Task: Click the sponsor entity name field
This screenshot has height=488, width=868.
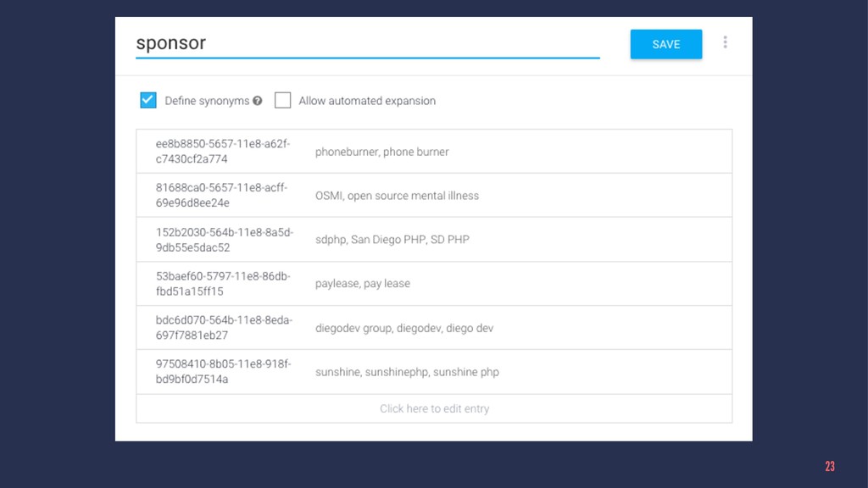Action: point(368,43)
